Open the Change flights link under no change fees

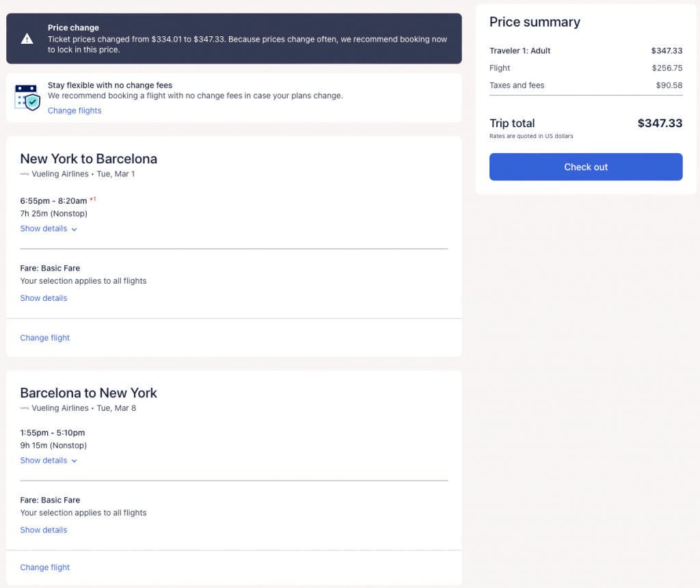tap(75, 111)
